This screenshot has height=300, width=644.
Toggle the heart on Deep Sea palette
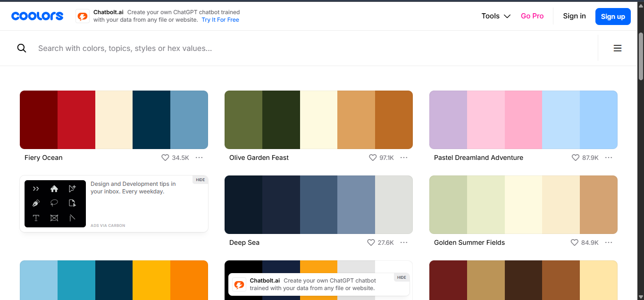click(x=371, y=242)
